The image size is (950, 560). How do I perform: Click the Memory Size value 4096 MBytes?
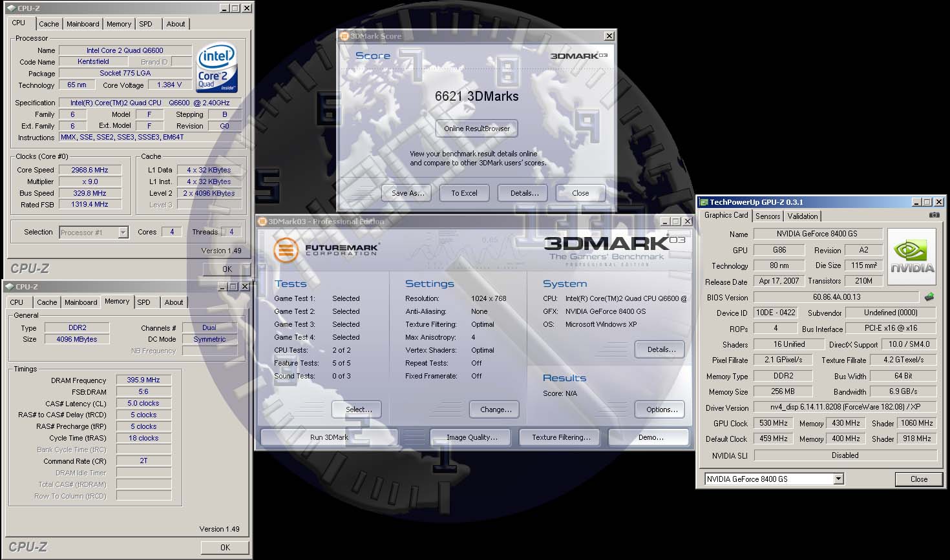77,339
